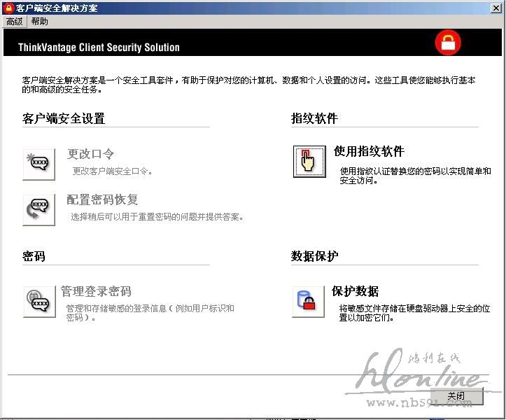Open the 高级 menu
506x420 pixels.
pos(14,22)
